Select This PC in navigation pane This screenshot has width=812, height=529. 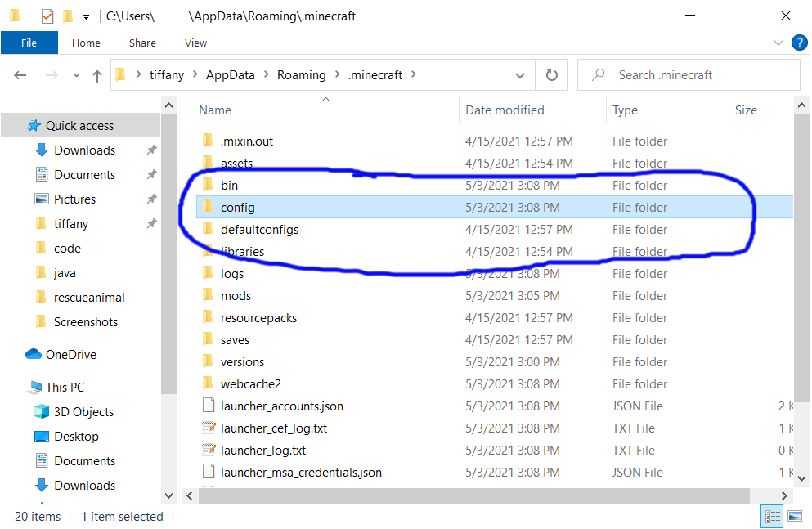[65, 388]
